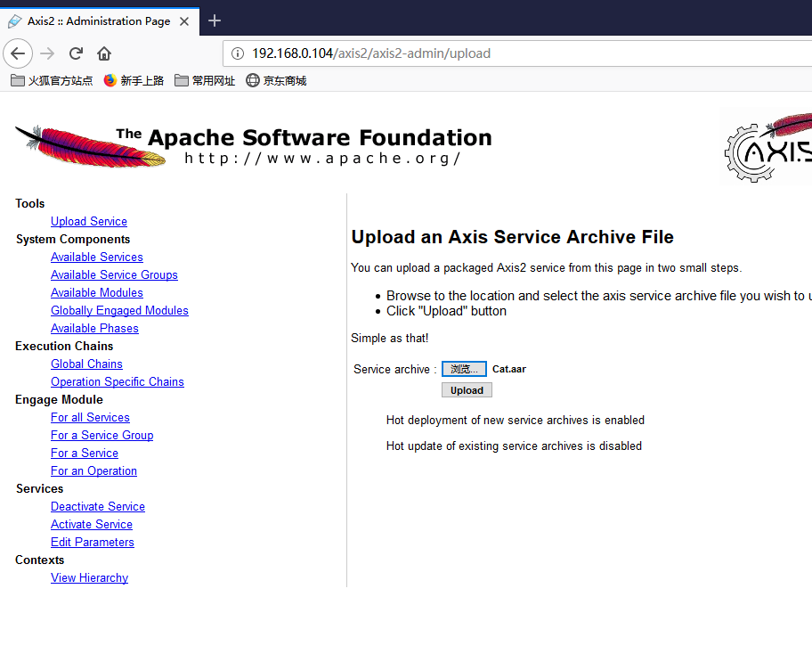Click the System Components heading
Image resolution: width=812 pixels, height=646 pixels.
(x=73, y=239)
